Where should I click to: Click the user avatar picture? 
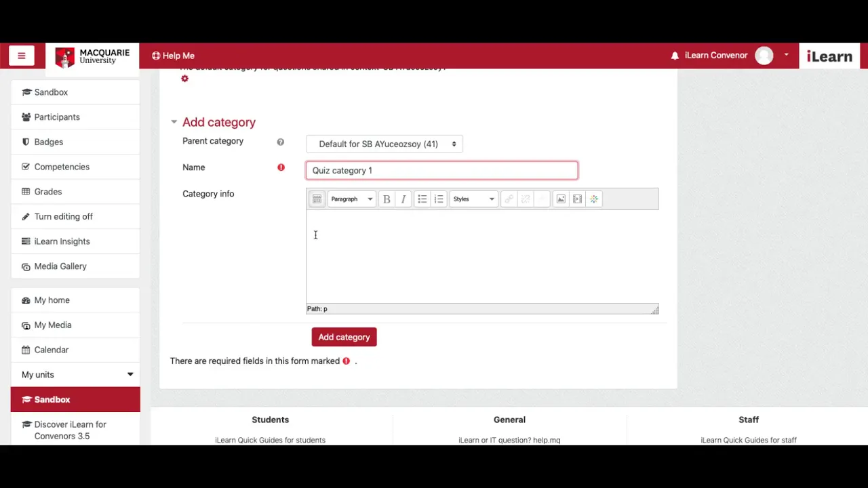[x=764, y=56]
